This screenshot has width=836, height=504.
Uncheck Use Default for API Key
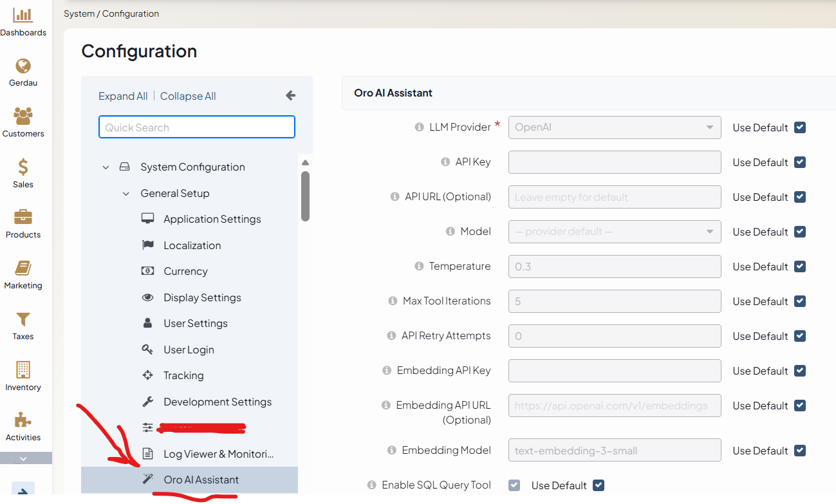point(800,162)
